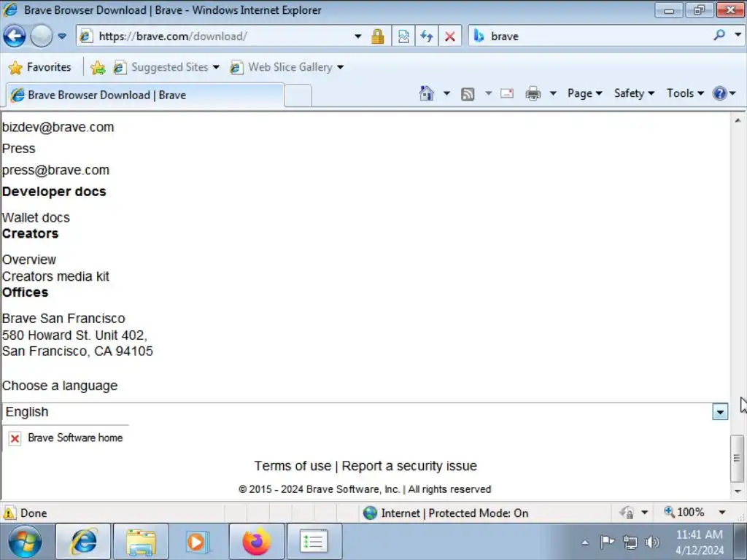This screenshot has width=747, height=560.
Task: Open the Tools menu
Action: tap(685, 93)
